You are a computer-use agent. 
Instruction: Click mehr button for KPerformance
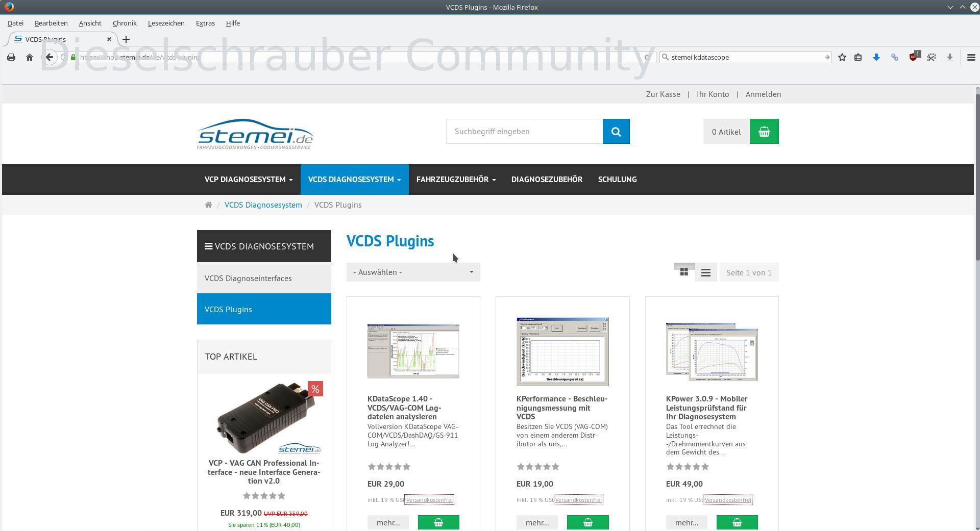click(x=537, y=522)
